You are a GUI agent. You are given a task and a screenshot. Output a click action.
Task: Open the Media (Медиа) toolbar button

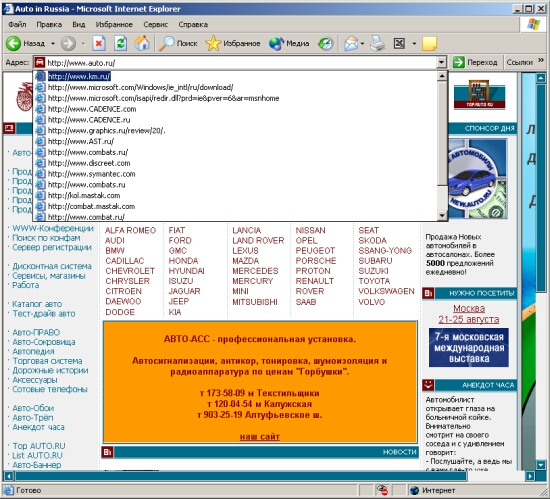coord(289,43)
